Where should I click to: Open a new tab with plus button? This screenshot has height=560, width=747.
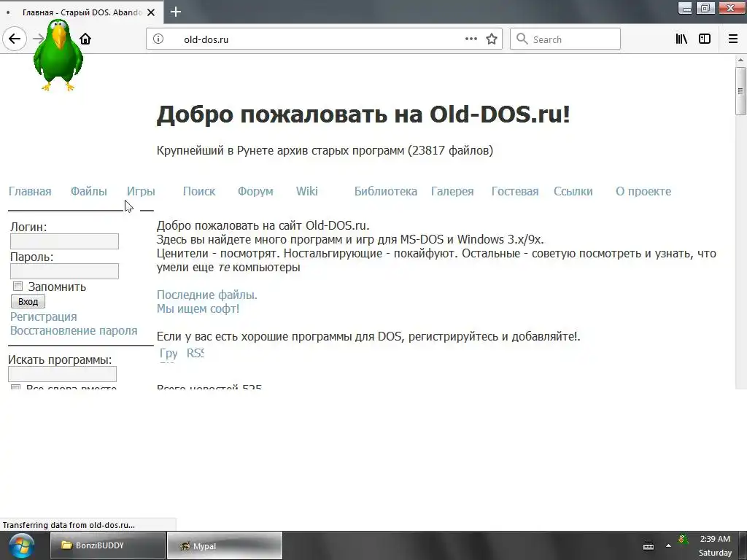click(x=176, y=12)
